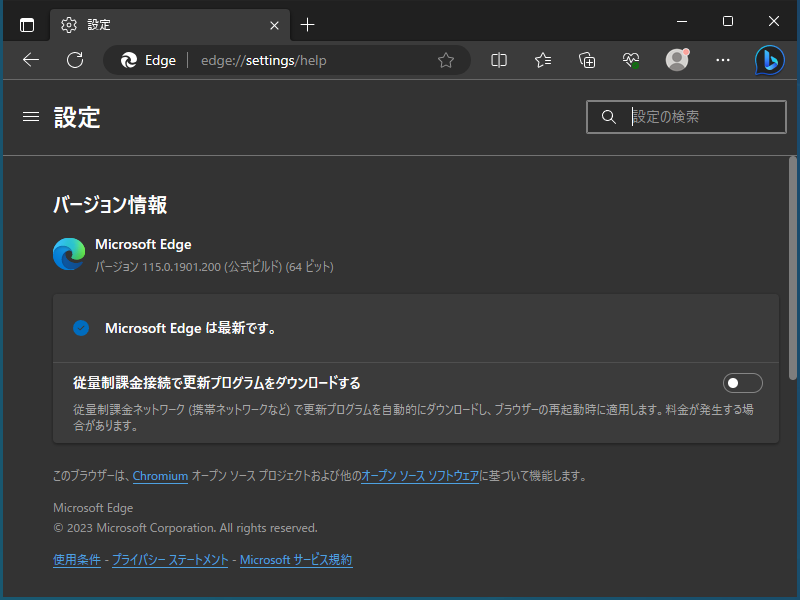
Task: Enable updates over metered connections
Action: tap(742, 382)
